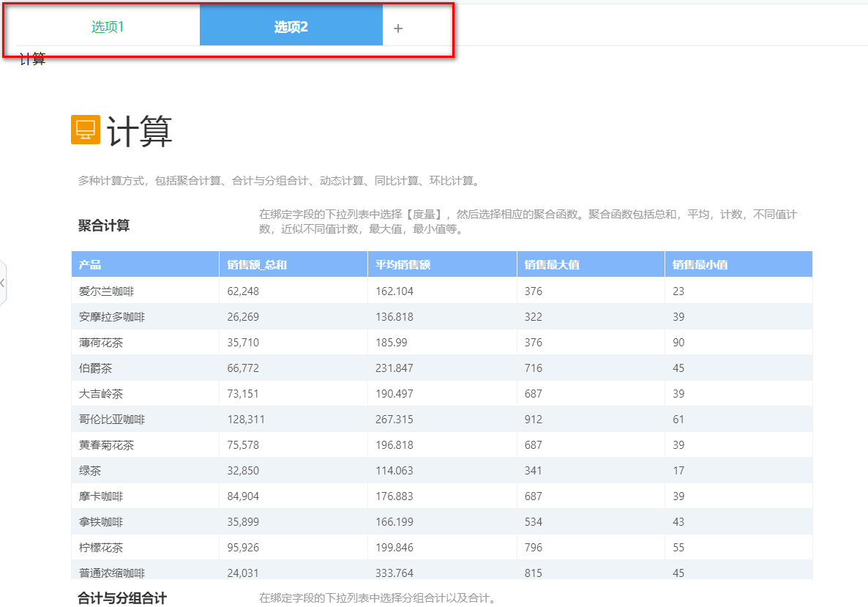The width and height of the screenshot is (868, 607).
Task: Click average sales value 231.847
Action: 394,368
